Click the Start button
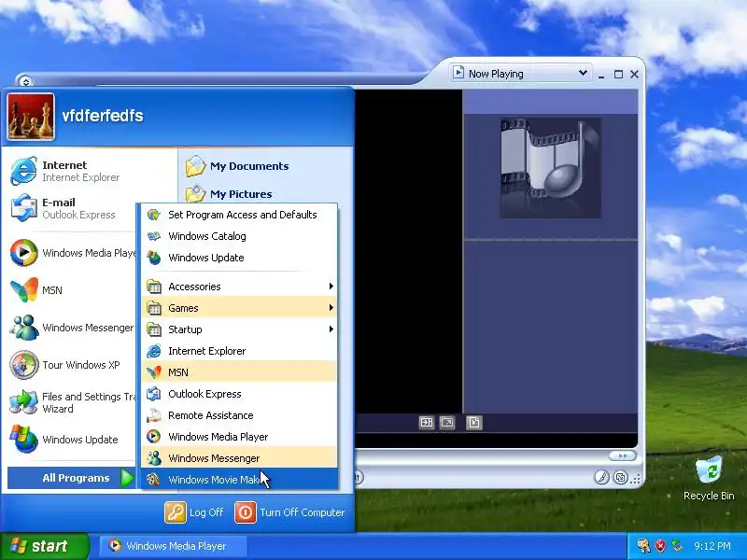The height and width of the screenshot is (560, 747). click(x=44, y=546)
